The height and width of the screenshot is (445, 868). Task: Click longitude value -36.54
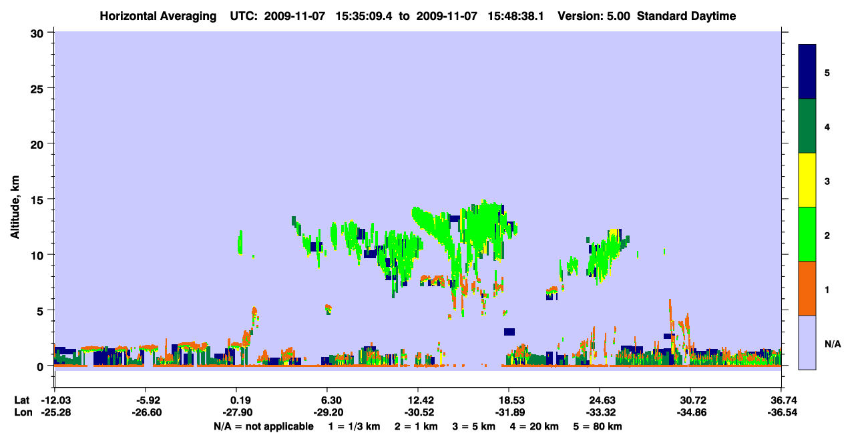781,413
